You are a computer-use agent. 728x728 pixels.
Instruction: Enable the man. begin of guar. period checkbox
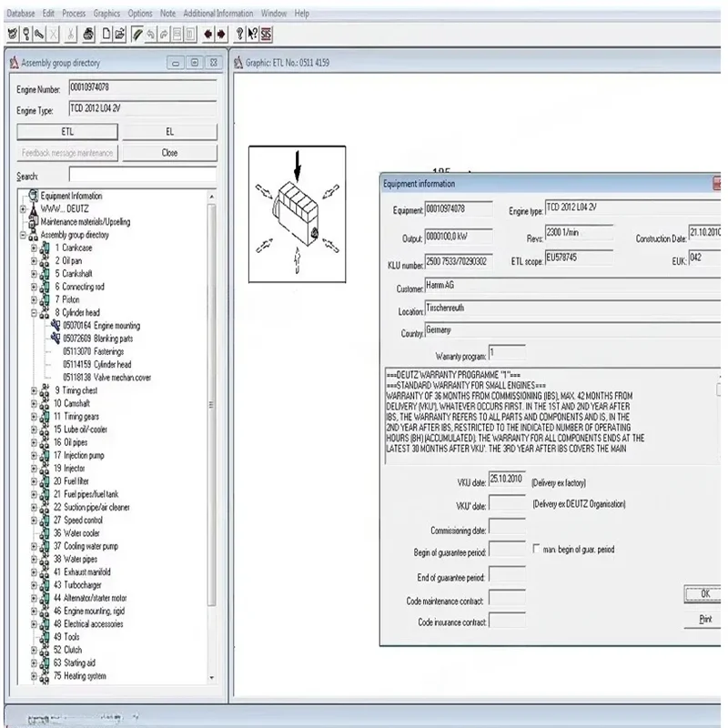point(536,550)
